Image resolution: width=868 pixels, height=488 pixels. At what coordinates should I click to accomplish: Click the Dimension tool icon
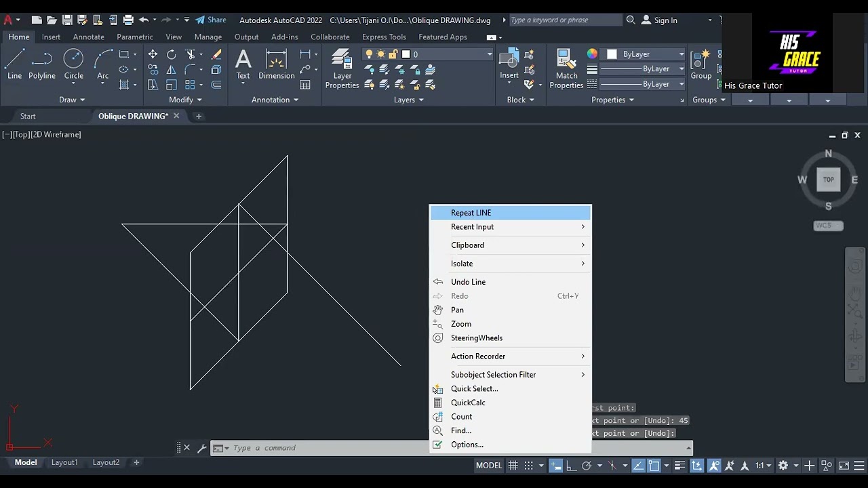coord(276,65)
